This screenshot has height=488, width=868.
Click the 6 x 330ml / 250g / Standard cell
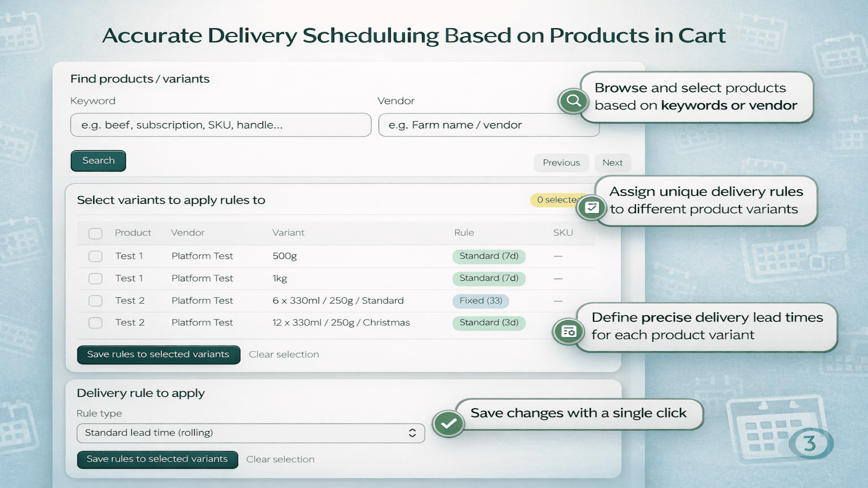click(338, 300)
